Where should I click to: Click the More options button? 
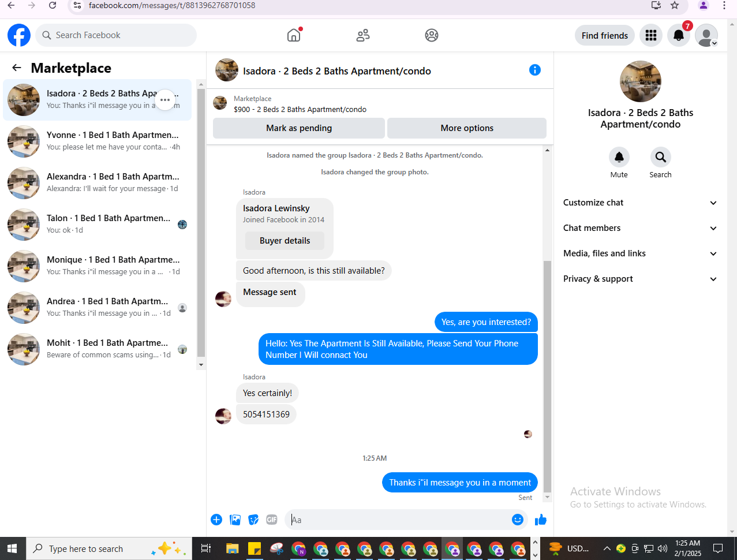[x=467, y=128]
